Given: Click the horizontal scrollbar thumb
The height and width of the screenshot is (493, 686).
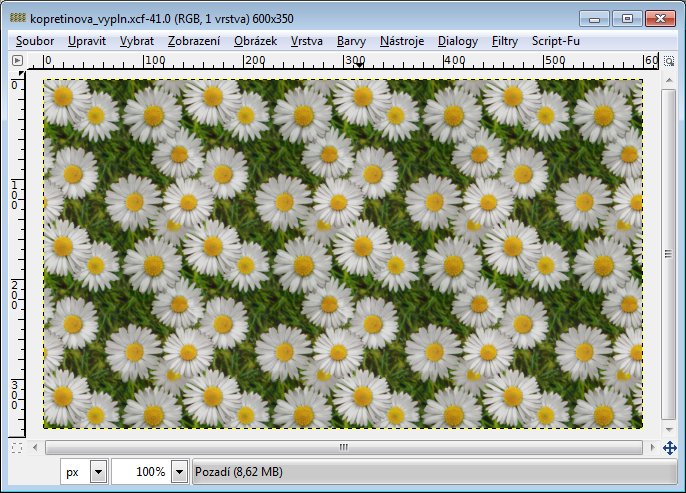Looking at the screenshot, I should [343, 447].
